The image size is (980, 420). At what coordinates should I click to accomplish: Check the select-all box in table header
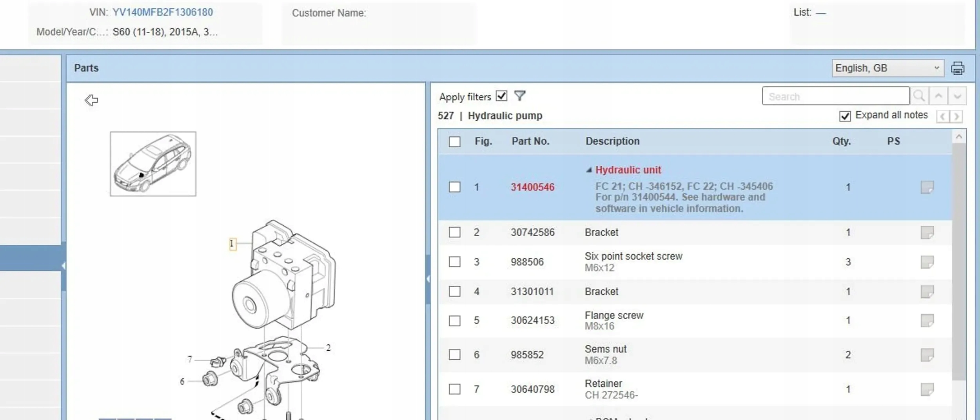pyautogui.click(x=454, y=141)
